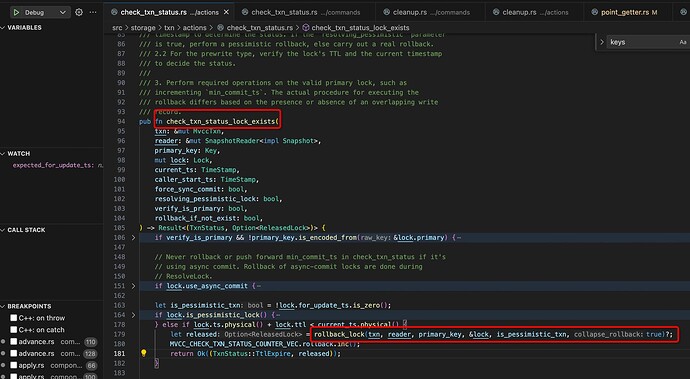Open launch.json via the gear icon

(x=79, y=12)
